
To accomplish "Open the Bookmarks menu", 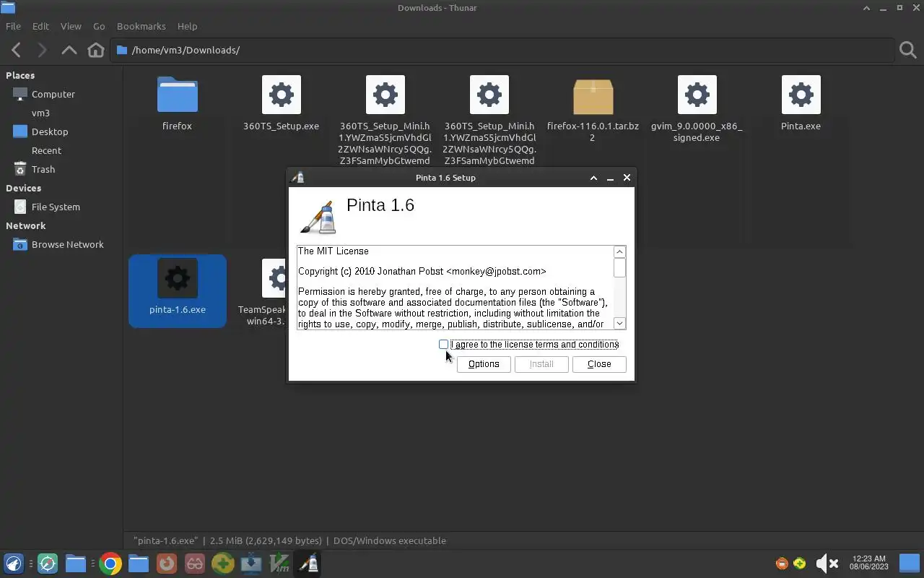I will tap(141, 26).
